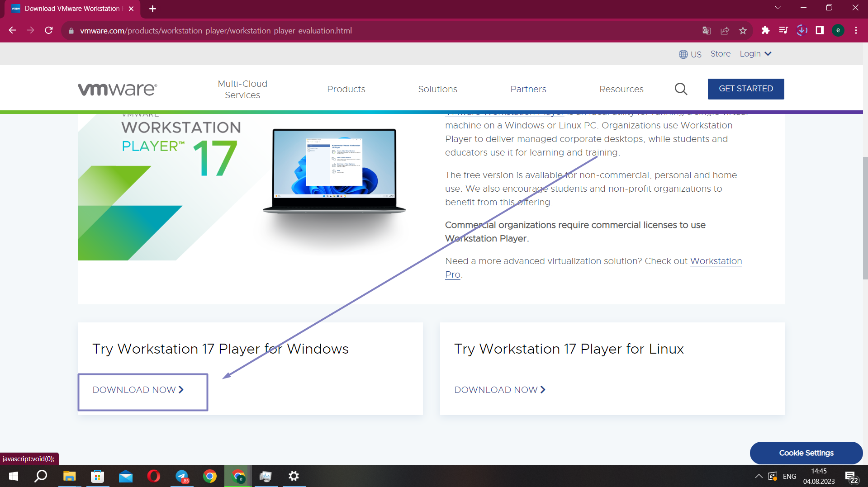The image size is (868, 487).
Task: Reload the VMware page
Action: tap(49, 30)
